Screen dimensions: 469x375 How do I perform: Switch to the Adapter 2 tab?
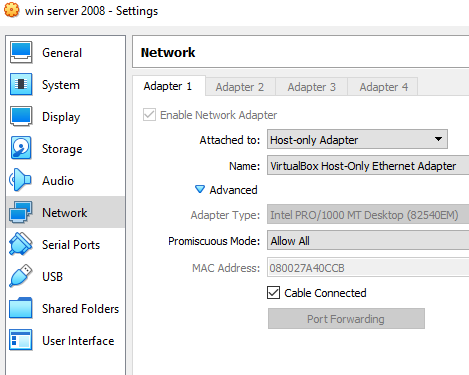240,87
